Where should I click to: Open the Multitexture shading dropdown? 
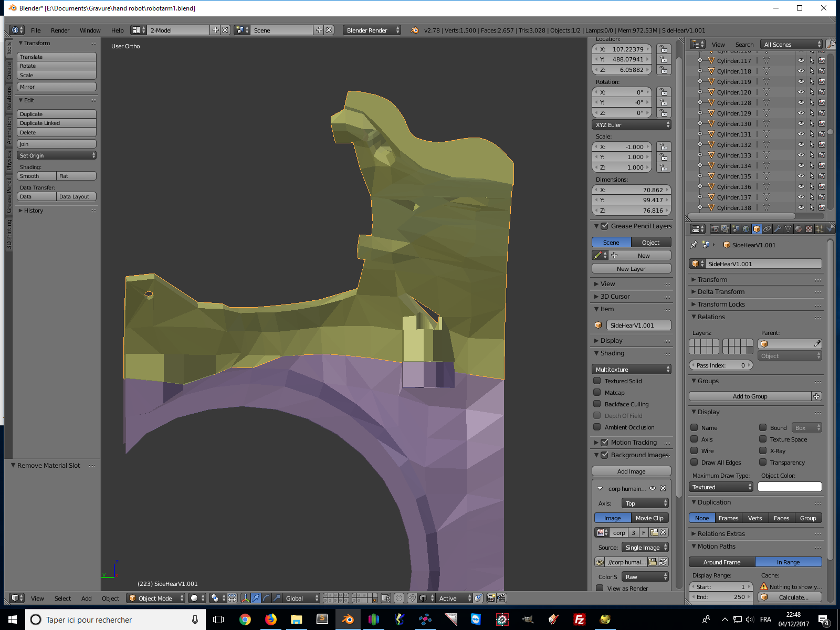(631, 370)
